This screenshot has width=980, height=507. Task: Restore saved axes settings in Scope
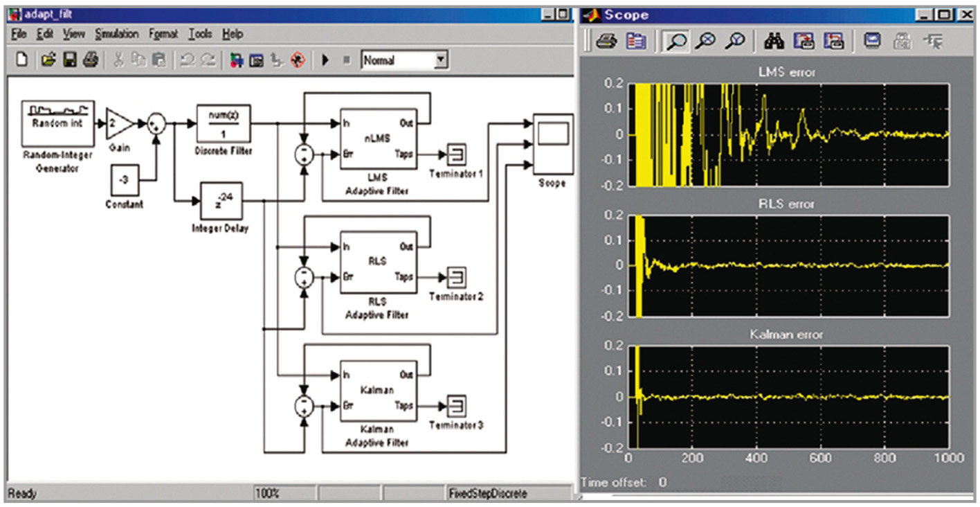[833, 42]
